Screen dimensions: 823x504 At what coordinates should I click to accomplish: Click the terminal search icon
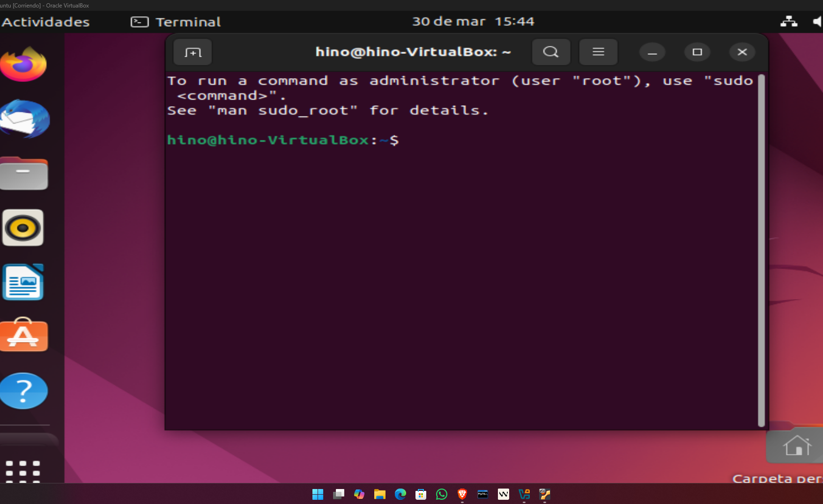pyautogui.click(x=551, y=52)
